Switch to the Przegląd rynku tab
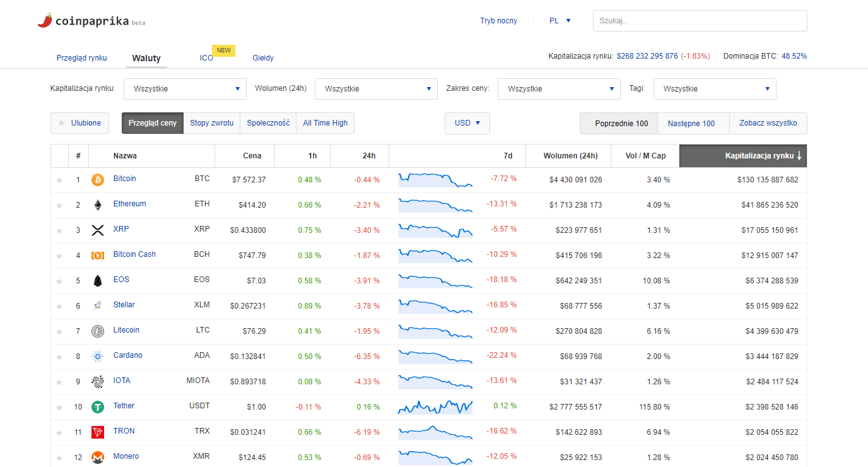The width and height of the screenshot is (868, 467). pos(82,58)
